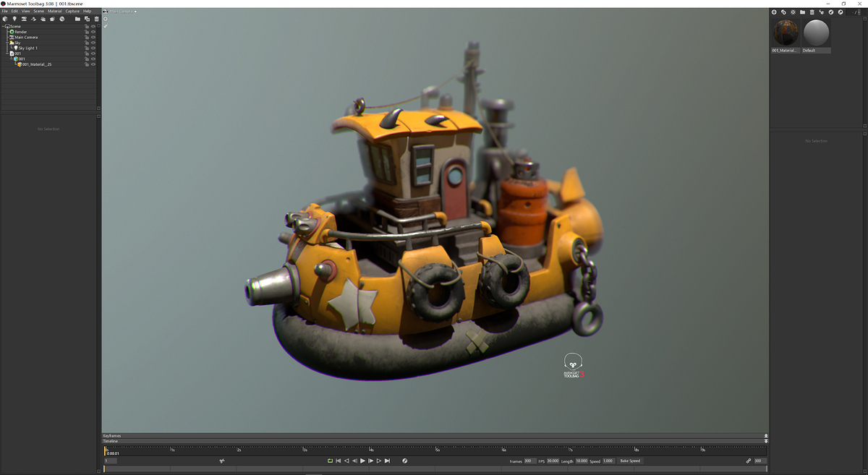Screen dimensions: 868x475
Task: Add a new light with the bulb icon
Action: (14, 19)
